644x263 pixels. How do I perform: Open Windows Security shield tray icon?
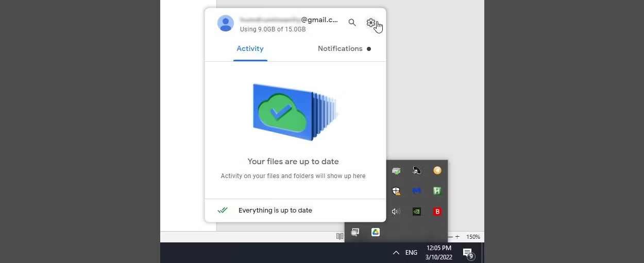396,191
